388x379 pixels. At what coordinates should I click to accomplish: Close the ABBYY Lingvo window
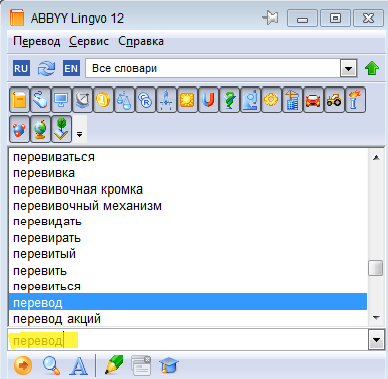point(368,18)
